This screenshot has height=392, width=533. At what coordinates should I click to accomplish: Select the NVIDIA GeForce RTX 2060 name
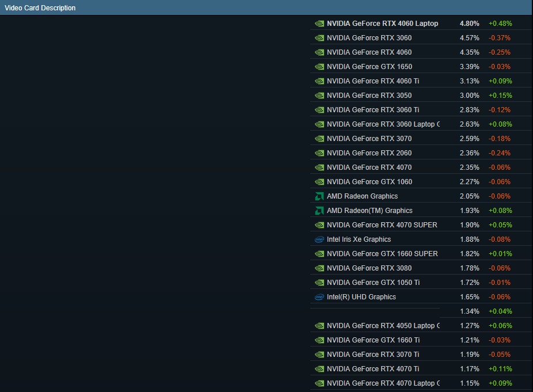[x=369, y=153]
